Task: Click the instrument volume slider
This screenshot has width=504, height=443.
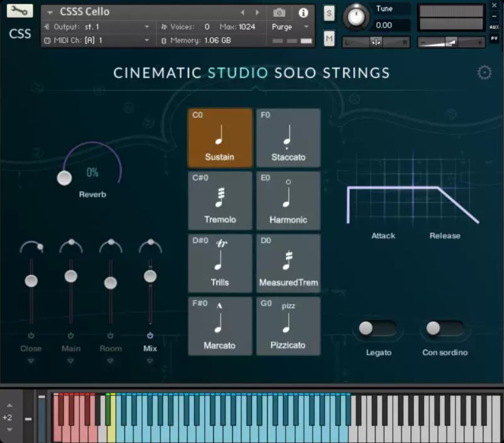Action: pos(451,42)
